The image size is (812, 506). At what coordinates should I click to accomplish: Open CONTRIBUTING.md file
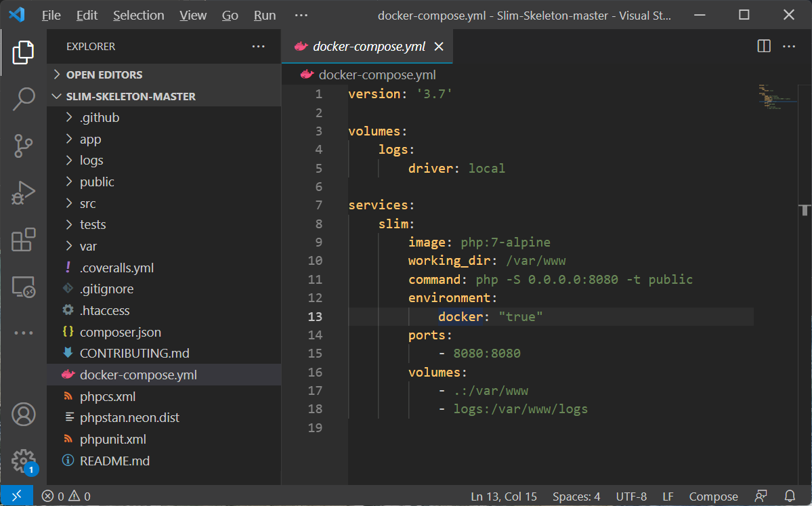click(164, 353)
